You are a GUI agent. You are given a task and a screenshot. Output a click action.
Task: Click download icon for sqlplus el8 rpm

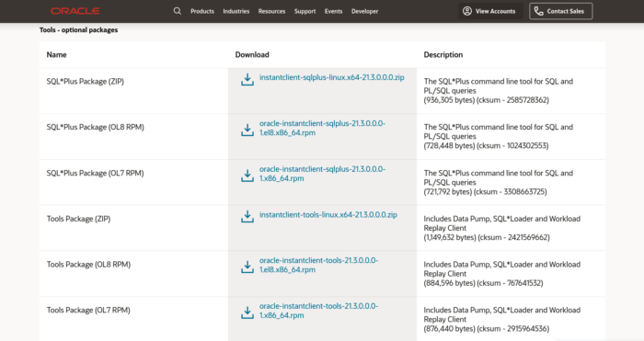(247, 131)
